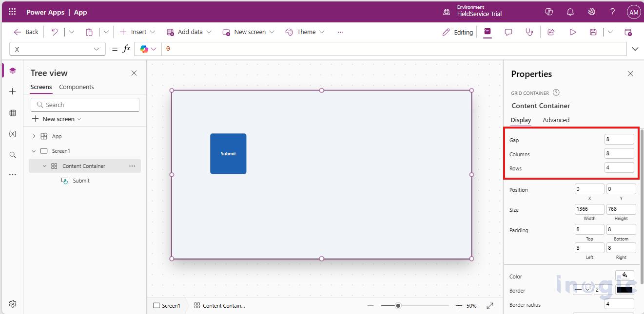
Task: Collapse the Screen1 node in Tree view
Action: 33,151
